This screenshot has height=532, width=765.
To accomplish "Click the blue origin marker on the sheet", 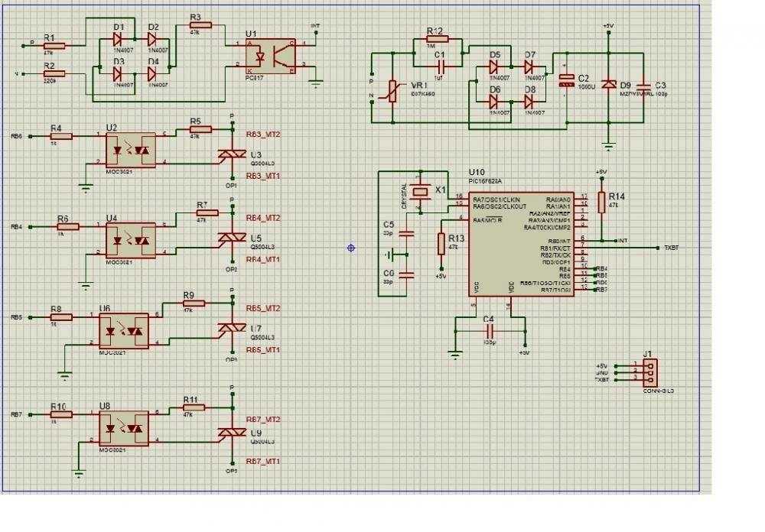I will (x=351, y=248).
